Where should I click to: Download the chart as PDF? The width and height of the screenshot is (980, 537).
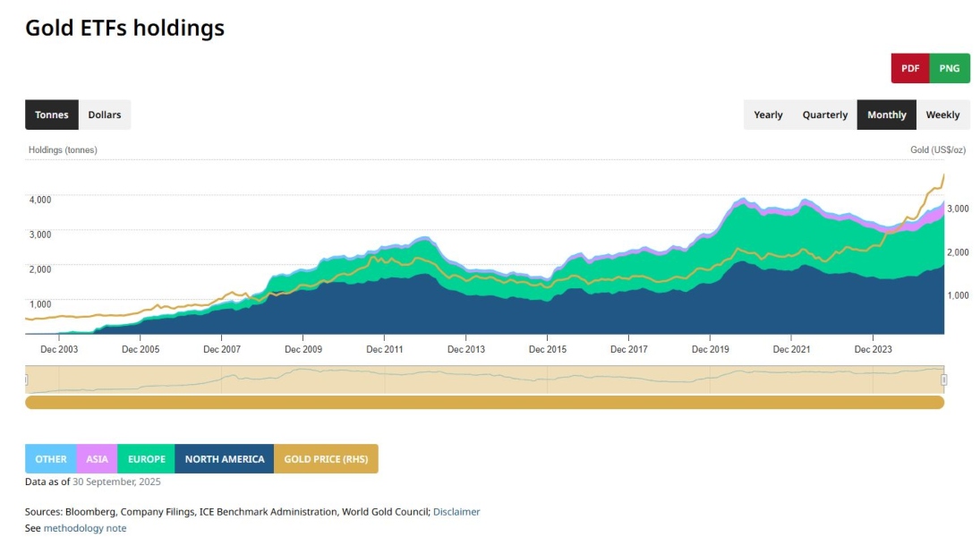click(910, 68)
